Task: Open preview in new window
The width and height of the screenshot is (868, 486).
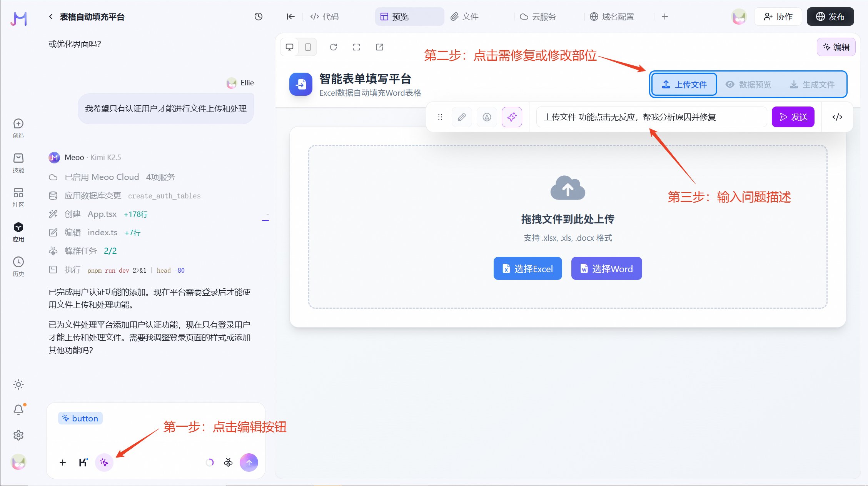Action: (380, 47)
